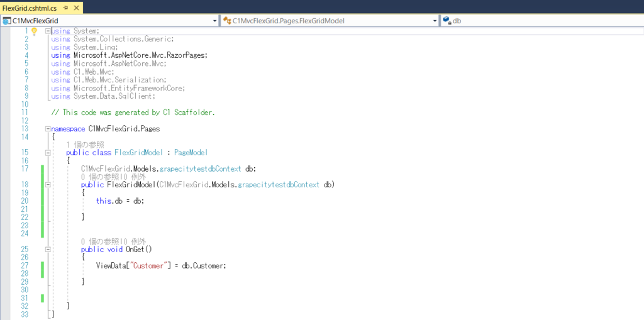Click the PageModel base class name
Viewport: 644px width, 320px height.
click(x=191, y=152)
